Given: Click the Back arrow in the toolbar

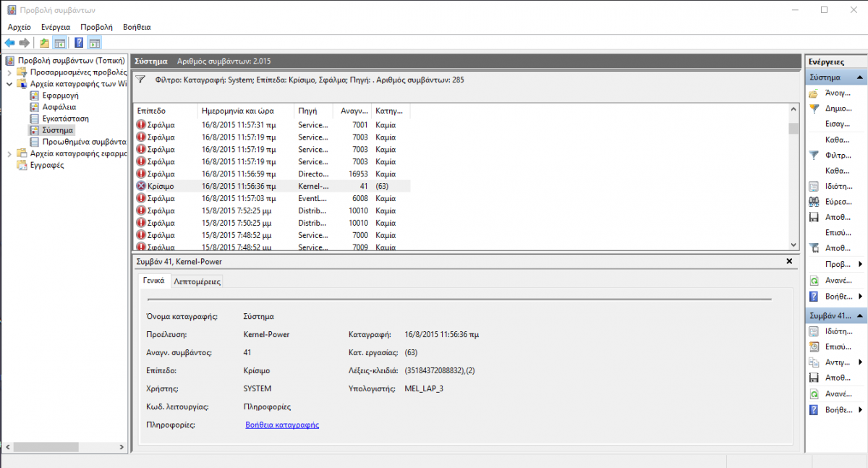Looking at the screenshot, I should coord(9,43).
